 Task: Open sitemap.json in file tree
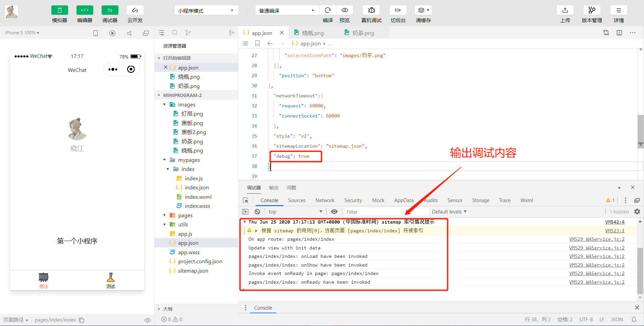[193, 271]
